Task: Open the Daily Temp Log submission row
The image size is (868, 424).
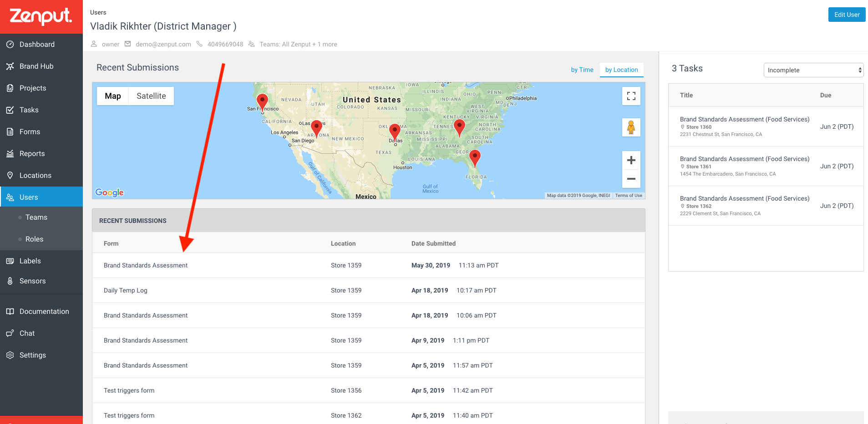Action: (369, 290)
